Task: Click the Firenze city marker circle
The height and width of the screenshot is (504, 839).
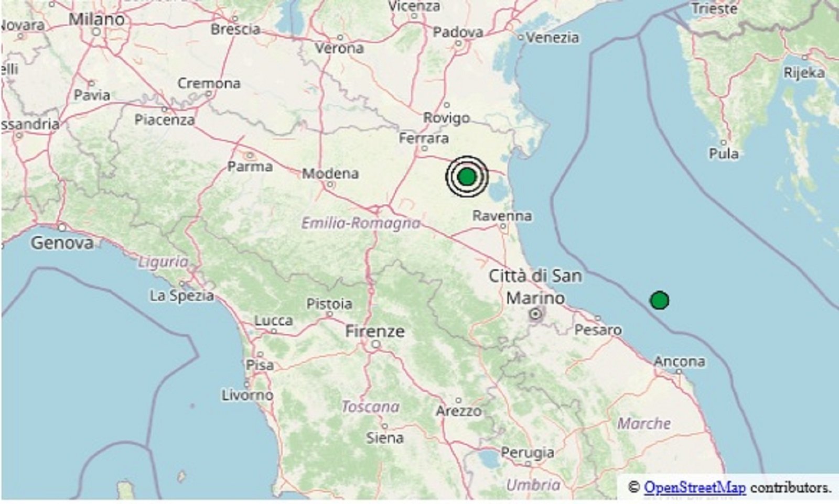Action: pos(376,345)
